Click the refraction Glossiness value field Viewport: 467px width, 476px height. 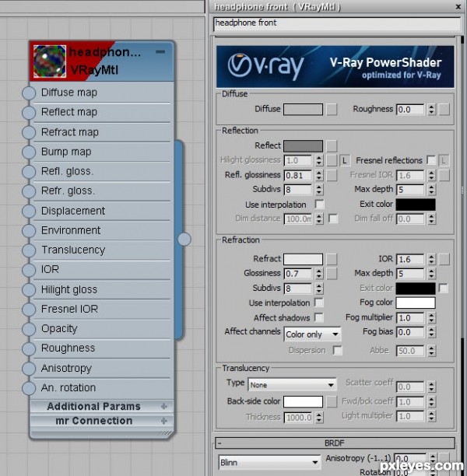[x=298, y=274]
